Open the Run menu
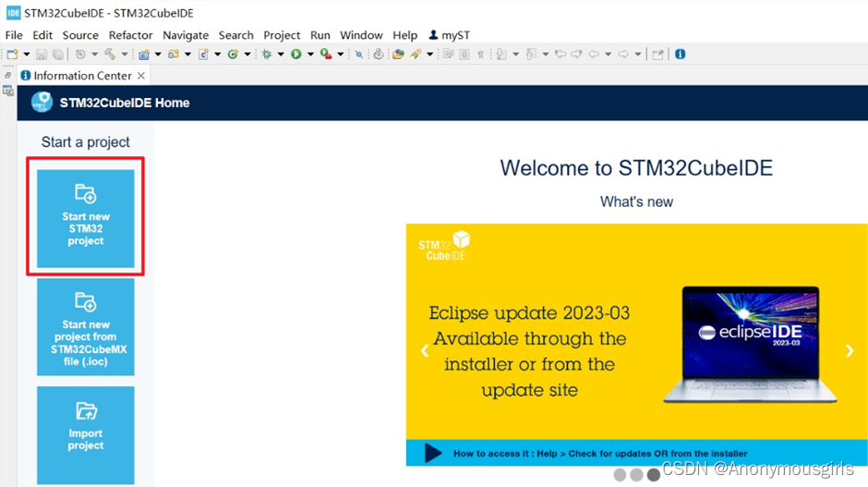This screenshot has width=868, height=487. [320, 35]
